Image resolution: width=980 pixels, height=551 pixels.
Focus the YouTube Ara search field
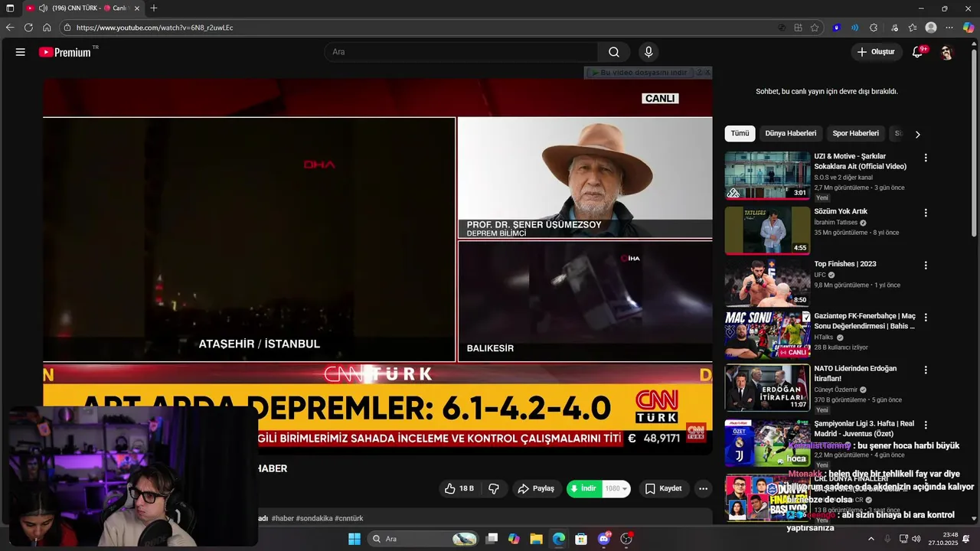(461, 52)
